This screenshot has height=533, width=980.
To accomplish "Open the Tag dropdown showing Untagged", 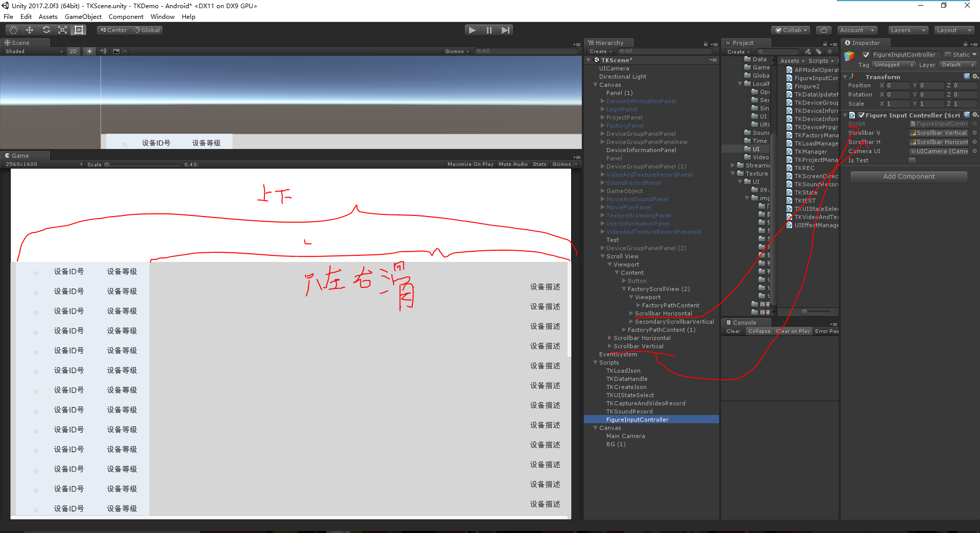I will 894,65.
